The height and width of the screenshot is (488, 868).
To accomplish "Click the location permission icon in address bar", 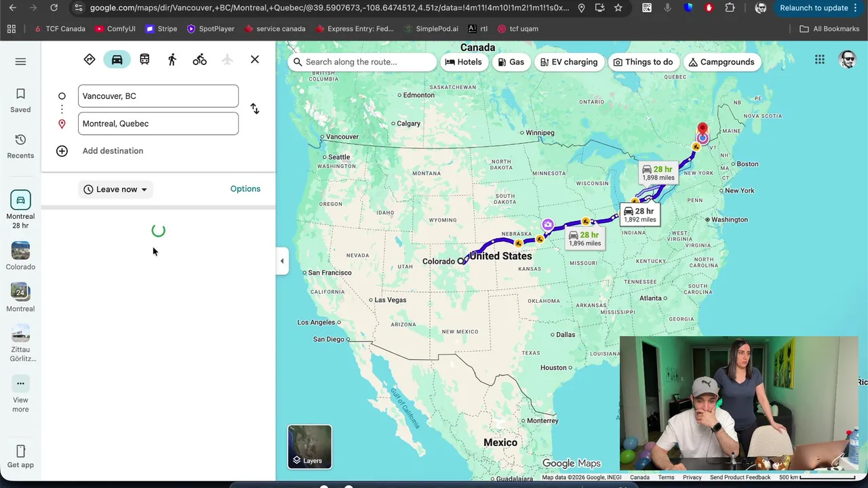I will coord(581,8).
